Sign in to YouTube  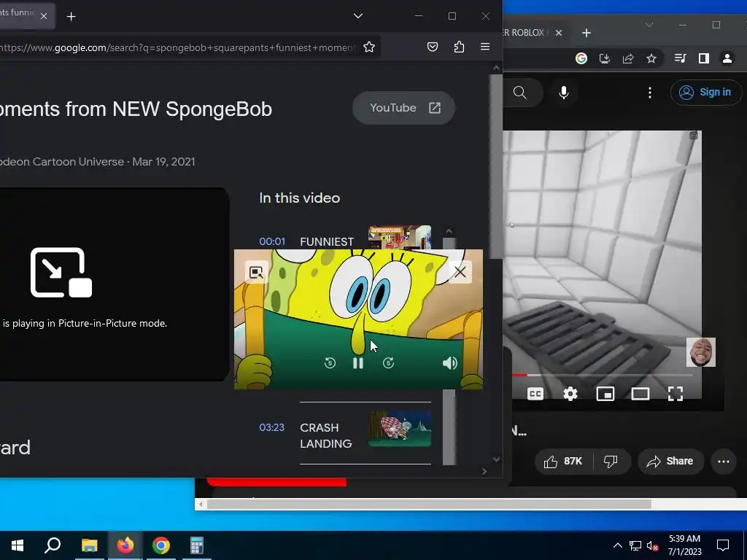click(706, 92)
